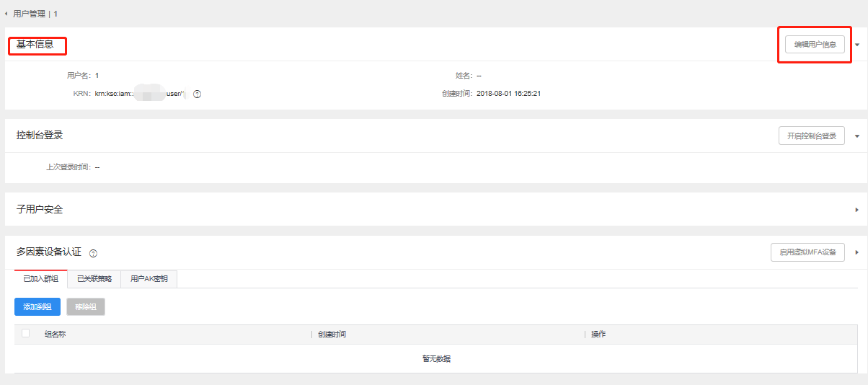
Task: Select the 已加入群组 tab
Action: pyautogui.click(x=40, y=279)
